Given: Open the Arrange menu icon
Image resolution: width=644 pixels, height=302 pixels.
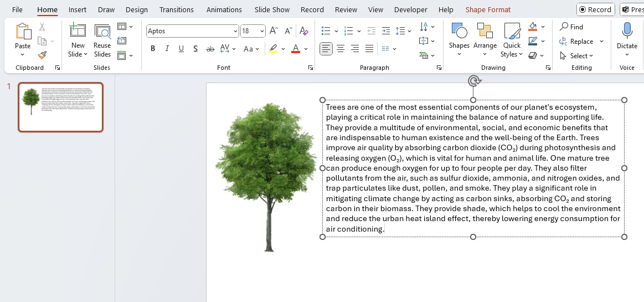Looking at the screenshot, I should tap(485, 31).
